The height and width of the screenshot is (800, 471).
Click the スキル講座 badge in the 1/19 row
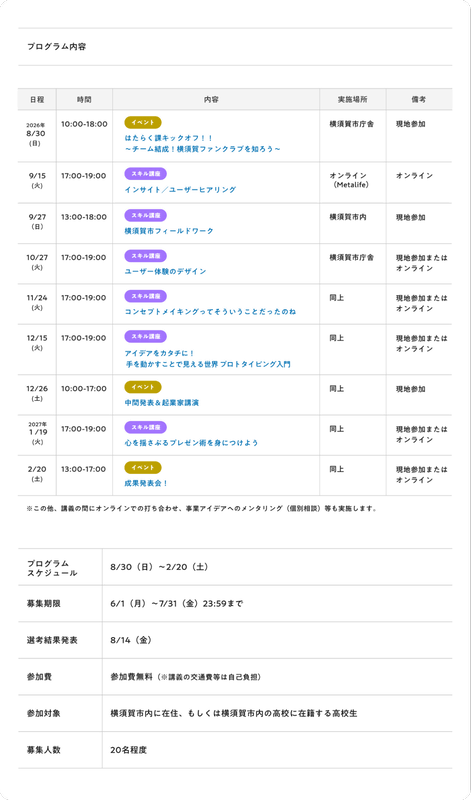click(x=145, y=427)
